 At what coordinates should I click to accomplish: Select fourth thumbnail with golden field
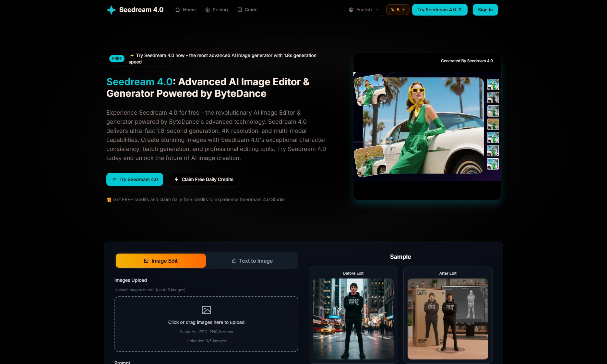tap(493, 124)
